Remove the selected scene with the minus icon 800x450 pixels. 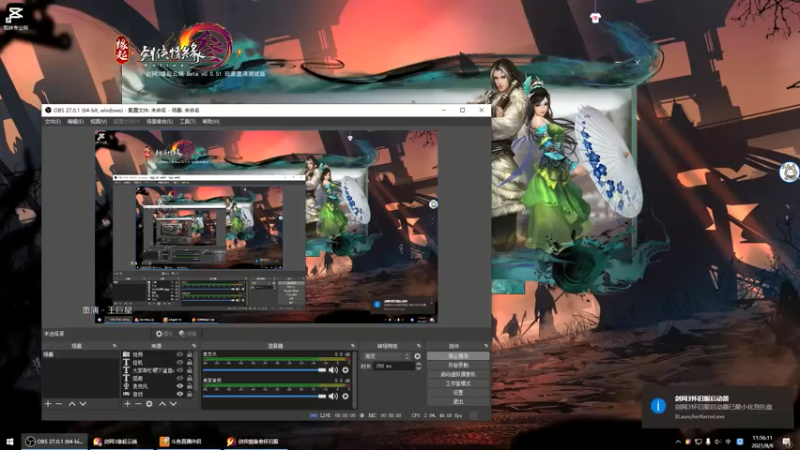59,404
